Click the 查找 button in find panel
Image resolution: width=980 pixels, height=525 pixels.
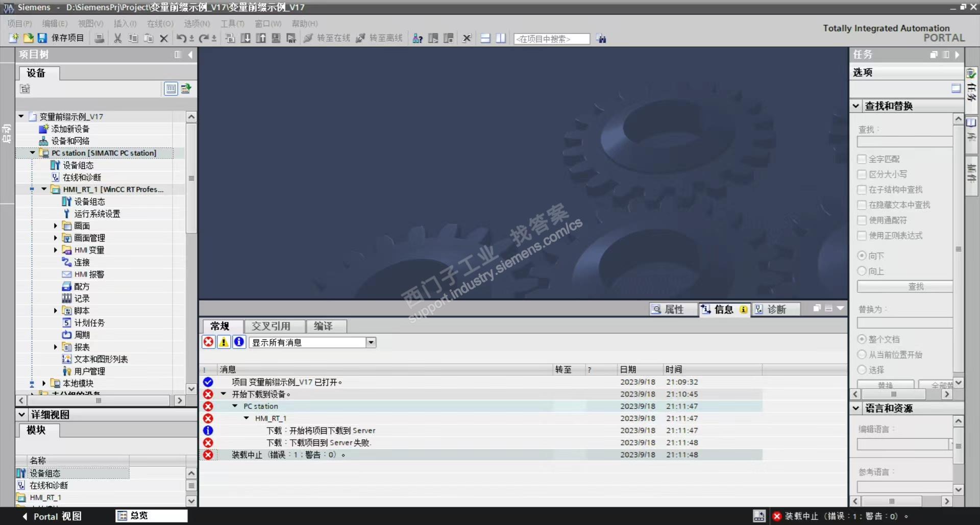point(905,287)
